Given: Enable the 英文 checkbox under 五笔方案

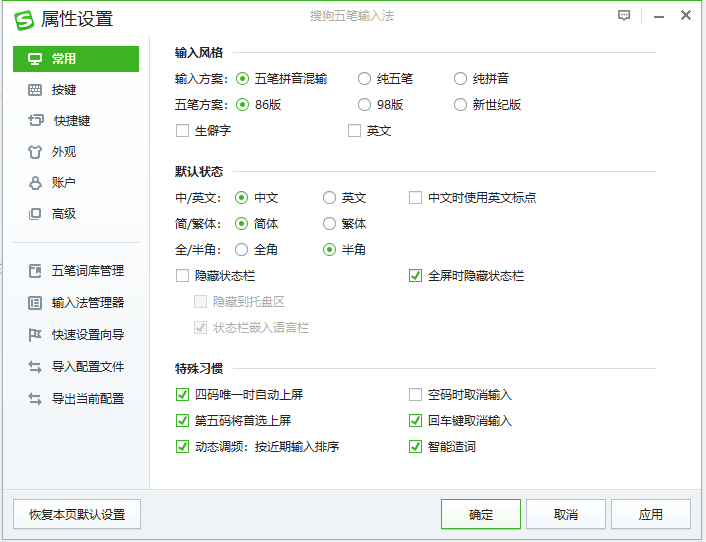Looking at the screenshot, I should (x=354, y=131).
